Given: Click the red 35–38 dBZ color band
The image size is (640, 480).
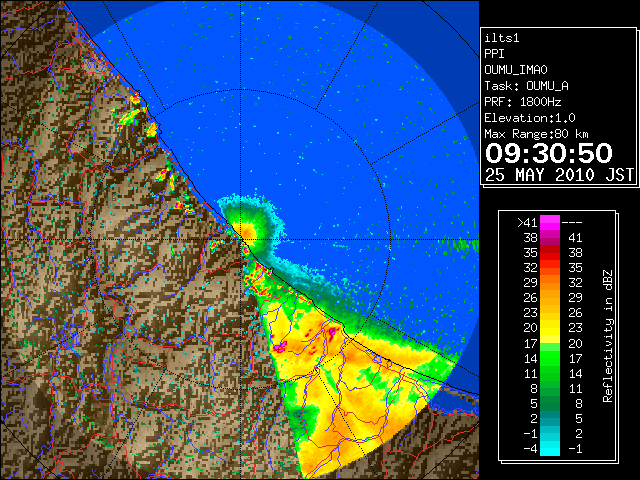Looking at the screenshot, I should tap(550, 253).
